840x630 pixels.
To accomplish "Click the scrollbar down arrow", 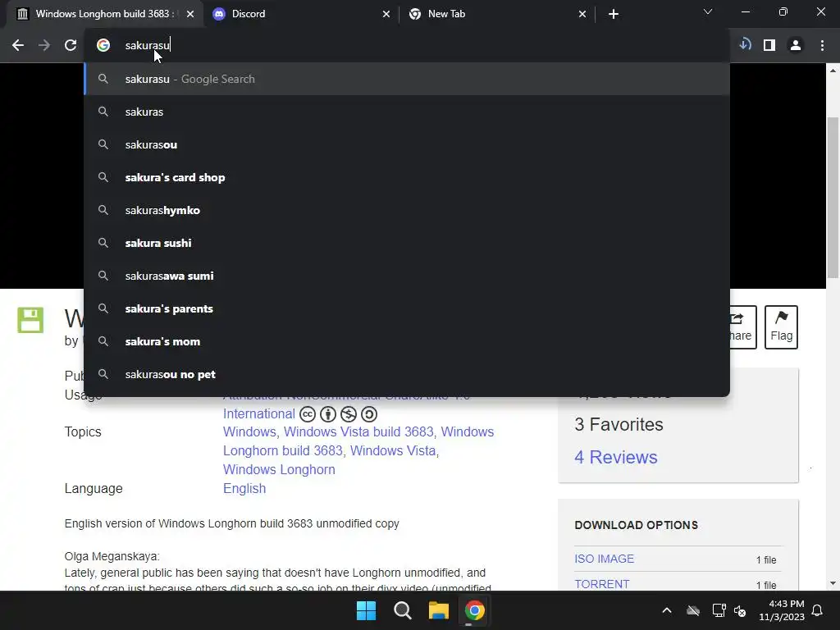I will click(833, 583).
